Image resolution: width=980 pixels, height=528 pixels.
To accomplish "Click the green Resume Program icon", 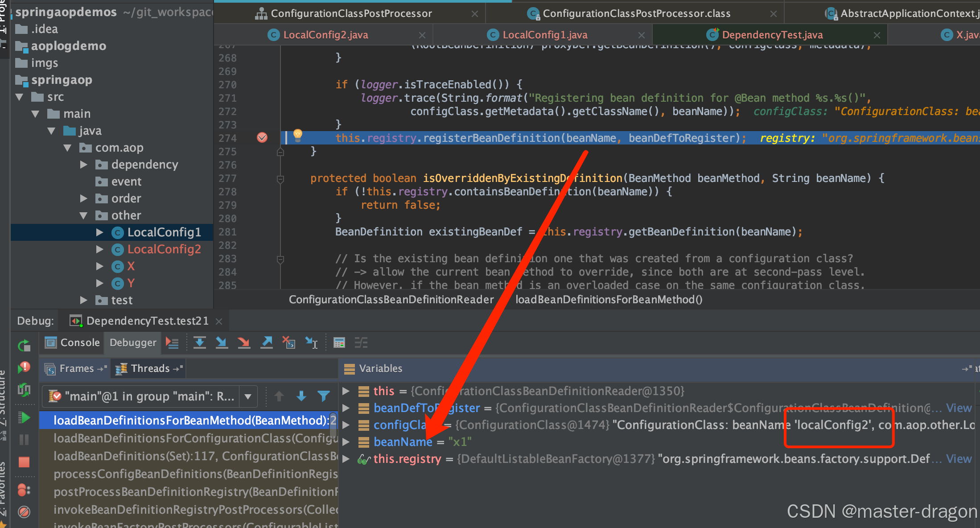I will click(24, 418).
